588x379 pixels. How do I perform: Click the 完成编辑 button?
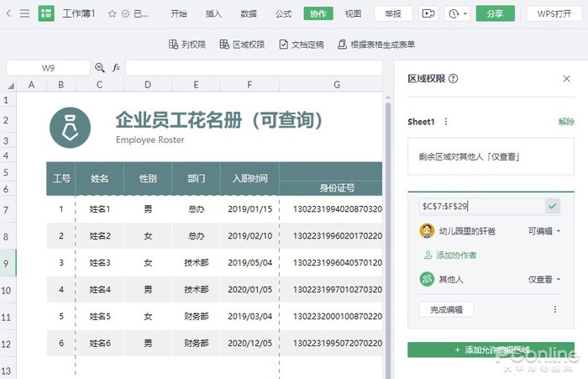click(x=446, y=309)
